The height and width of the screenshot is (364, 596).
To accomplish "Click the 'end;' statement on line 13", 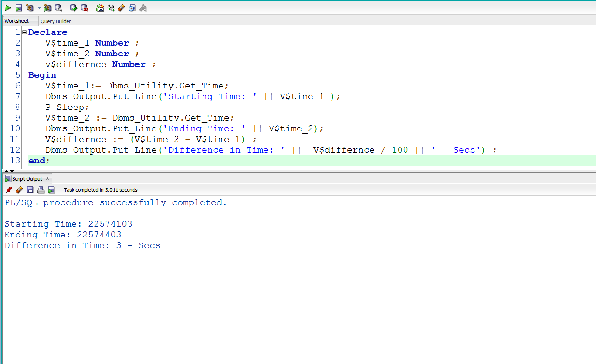I will point(39,161).
